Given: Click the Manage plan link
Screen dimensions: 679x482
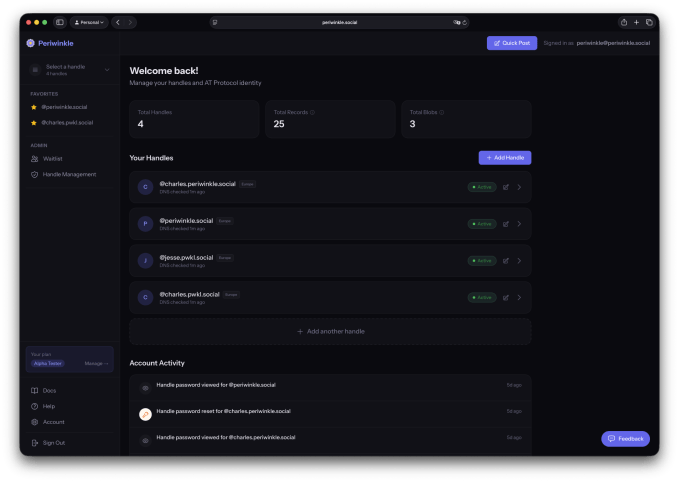Looking at the screenshot, I should [96, 363].
